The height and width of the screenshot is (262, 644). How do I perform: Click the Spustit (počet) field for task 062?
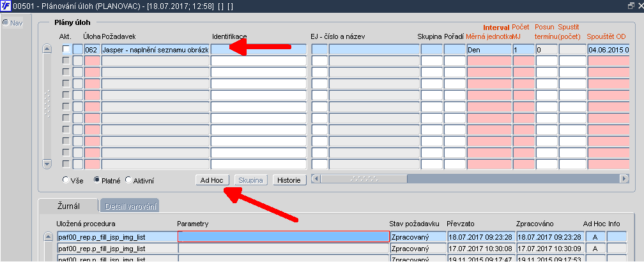572,49
